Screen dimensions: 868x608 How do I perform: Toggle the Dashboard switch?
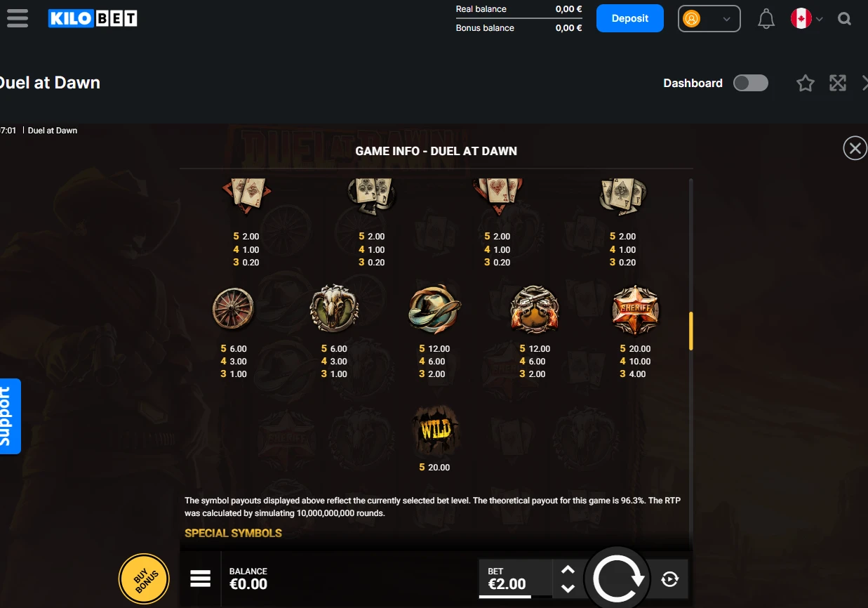click(751, 84)
